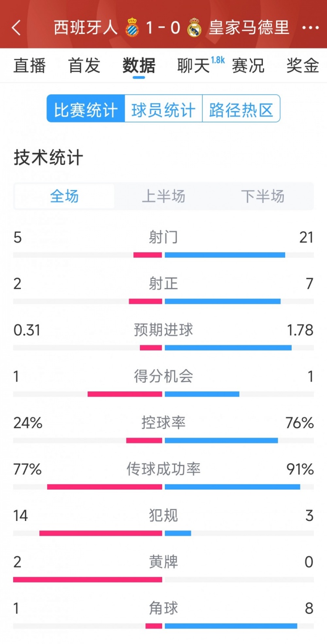The image size is (327, 644).
Task: Tap the 控球率 possession bar
Action: (163, 440)
